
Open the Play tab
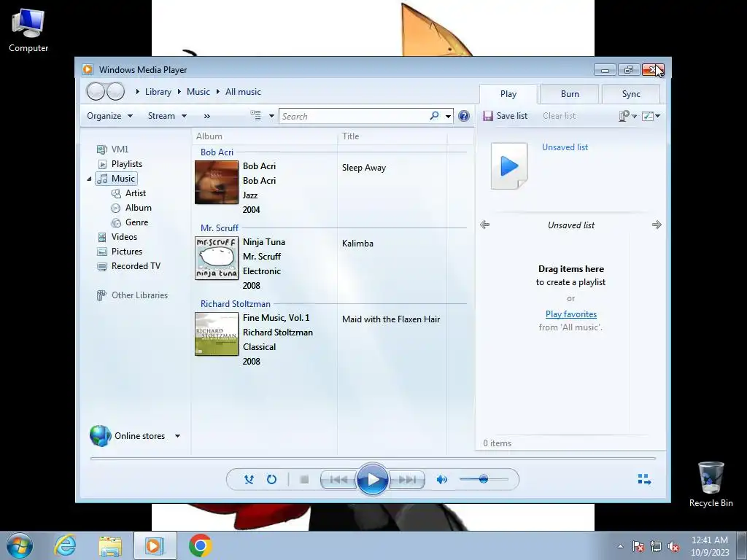[508, 94]
